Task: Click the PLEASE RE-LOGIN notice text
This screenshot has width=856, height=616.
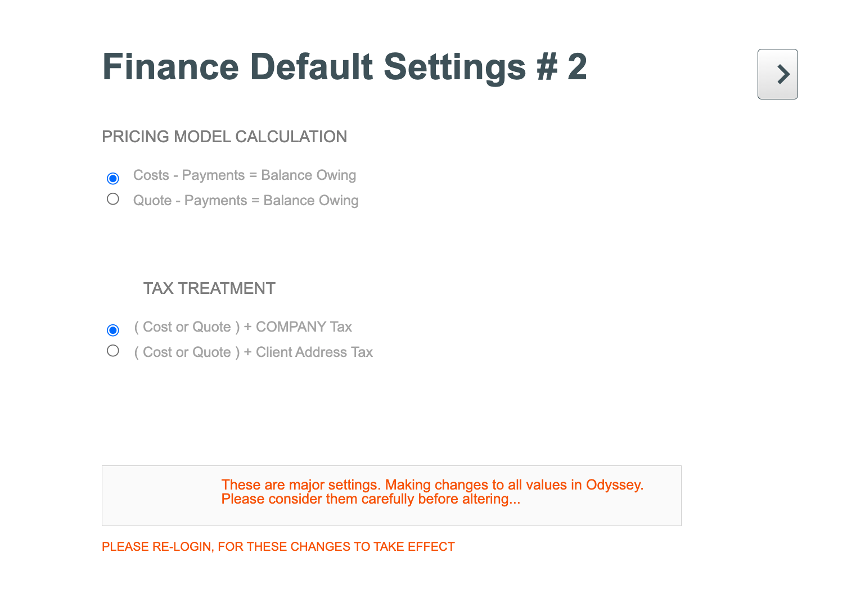Action: (x=278, y=547)
